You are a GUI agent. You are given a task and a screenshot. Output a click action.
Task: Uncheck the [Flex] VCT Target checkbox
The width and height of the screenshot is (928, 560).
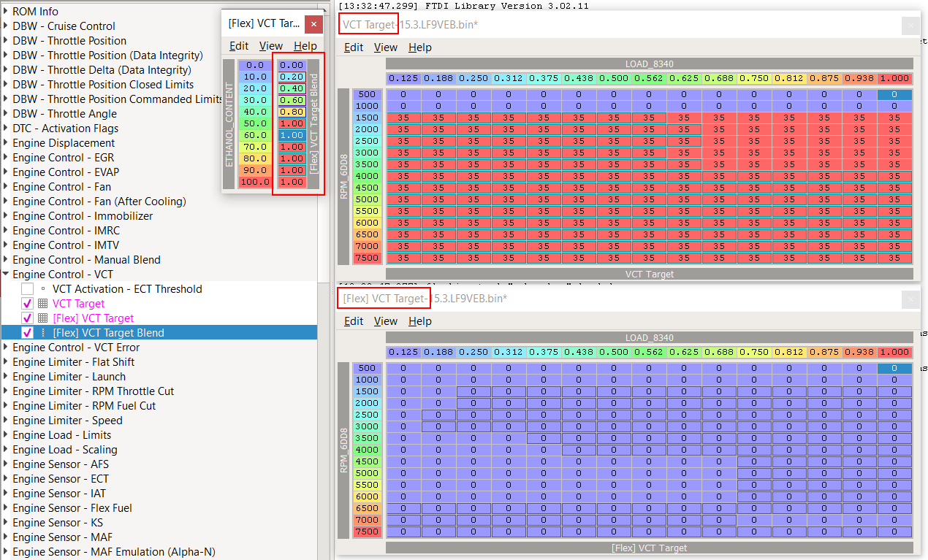click(x=27, y=318)
